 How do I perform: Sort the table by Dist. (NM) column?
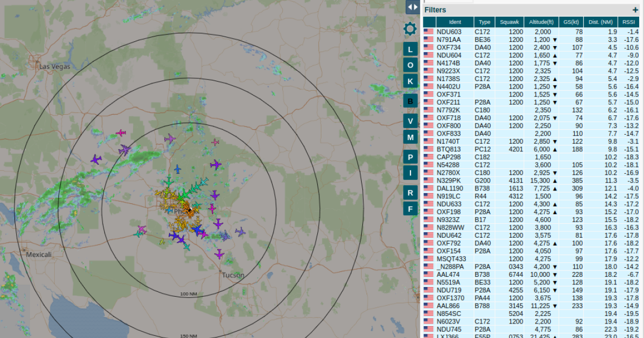click(601, 22)
